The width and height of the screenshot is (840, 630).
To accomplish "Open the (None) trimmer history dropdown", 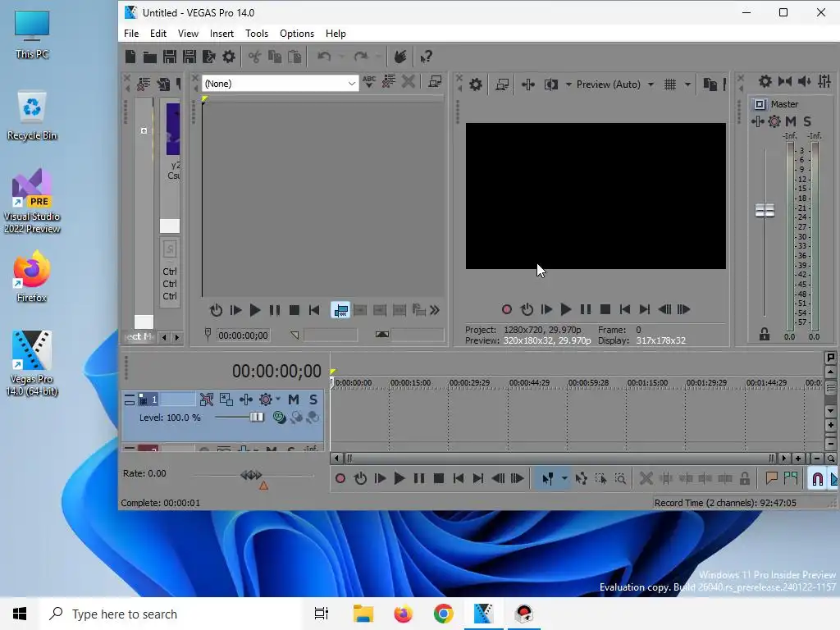I will (351, 84).
